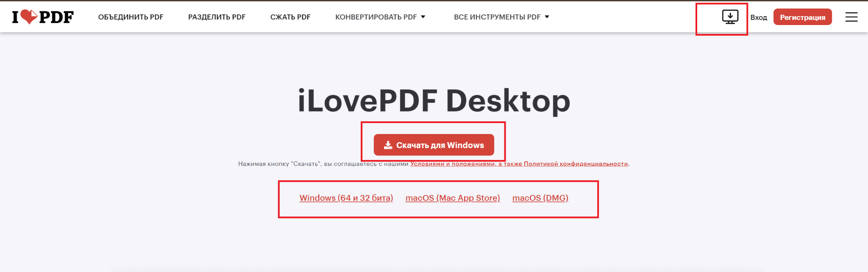Open the Условиями и положениями link
The width and height of the screenshot is (868, 272).
point(452,164)
